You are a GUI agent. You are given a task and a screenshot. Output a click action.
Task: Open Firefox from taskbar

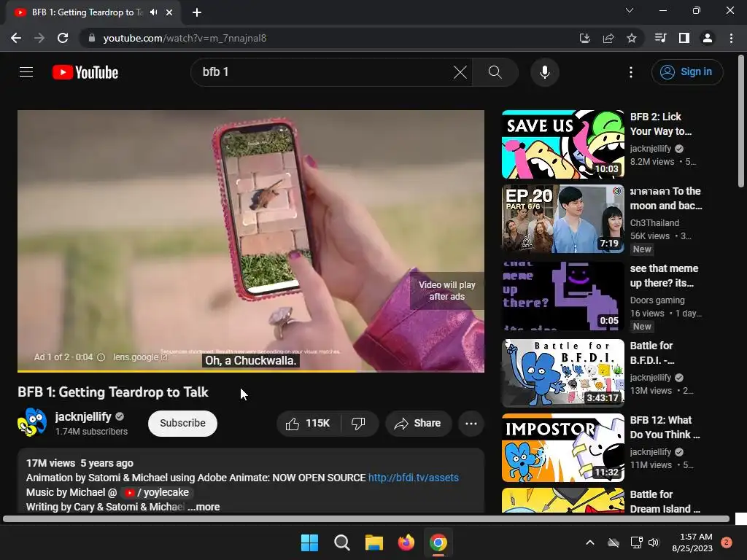(406, 542)
